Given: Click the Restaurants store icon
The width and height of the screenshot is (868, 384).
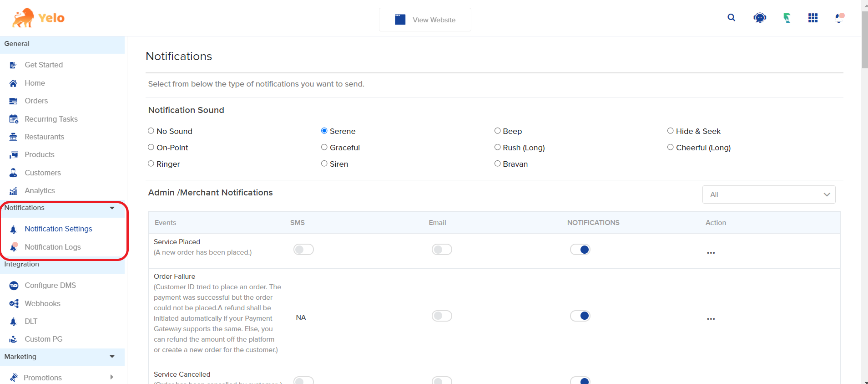Looking at the screenshot, I should tap(14, 137).
